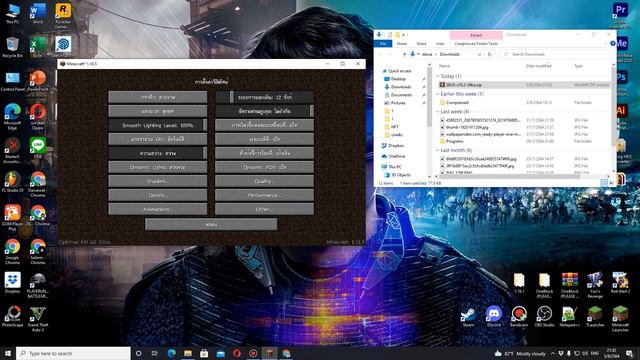This screenshot has width=640, height=360.
Task: Open the Recycle Bin desktop icon
Action: coord(12,47)
